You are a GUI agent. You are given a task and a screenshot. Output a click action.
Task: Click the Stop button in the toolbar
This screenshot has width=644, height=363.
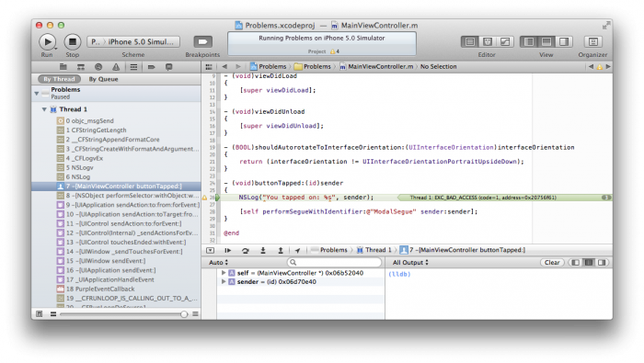[x=73, y=42]
